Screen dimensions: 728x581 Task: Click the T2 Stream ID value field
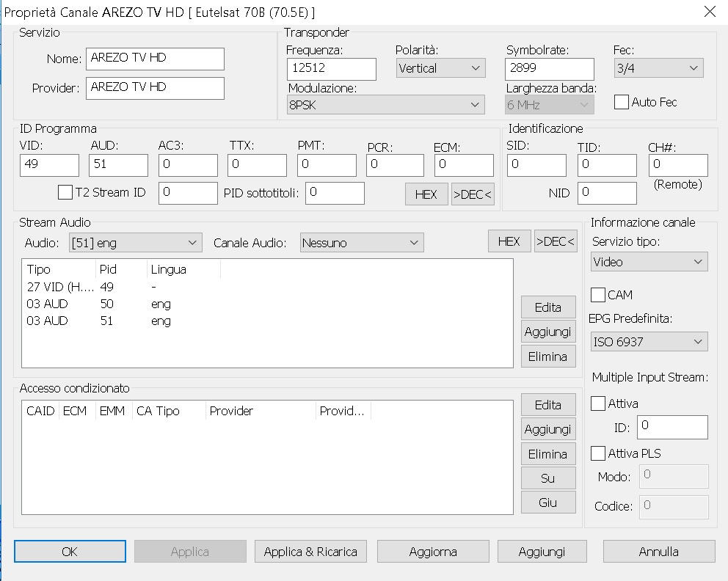188,193
